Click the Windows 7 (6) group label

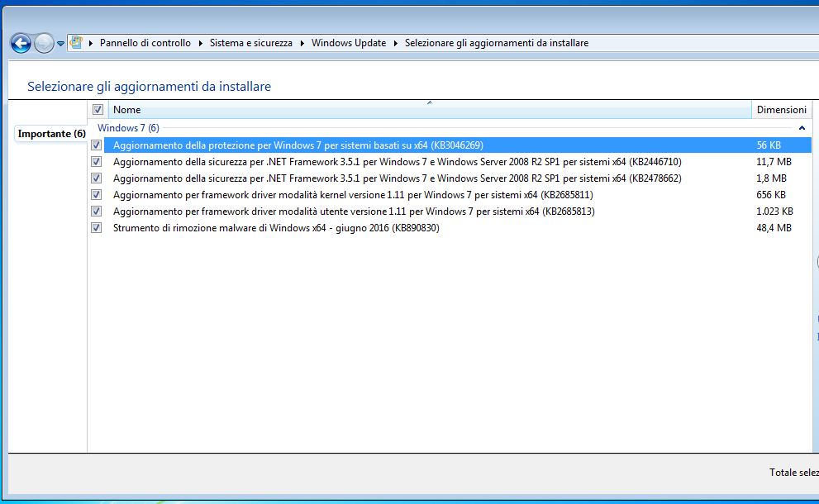[x=128, y=127]
